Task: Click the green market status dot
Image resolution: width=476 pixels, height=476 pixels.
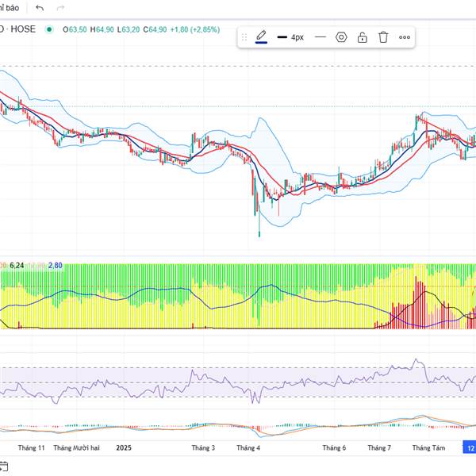Action: coord(49,29)
